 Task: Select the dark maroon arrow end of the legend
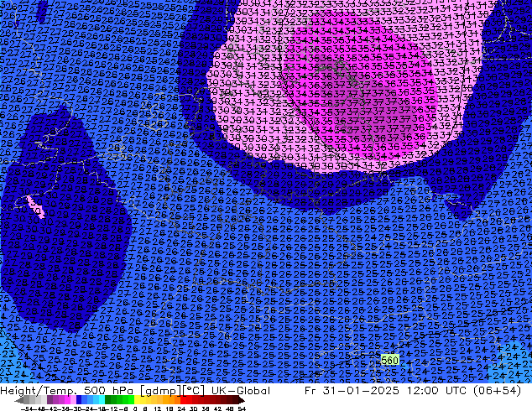point(242,400)
